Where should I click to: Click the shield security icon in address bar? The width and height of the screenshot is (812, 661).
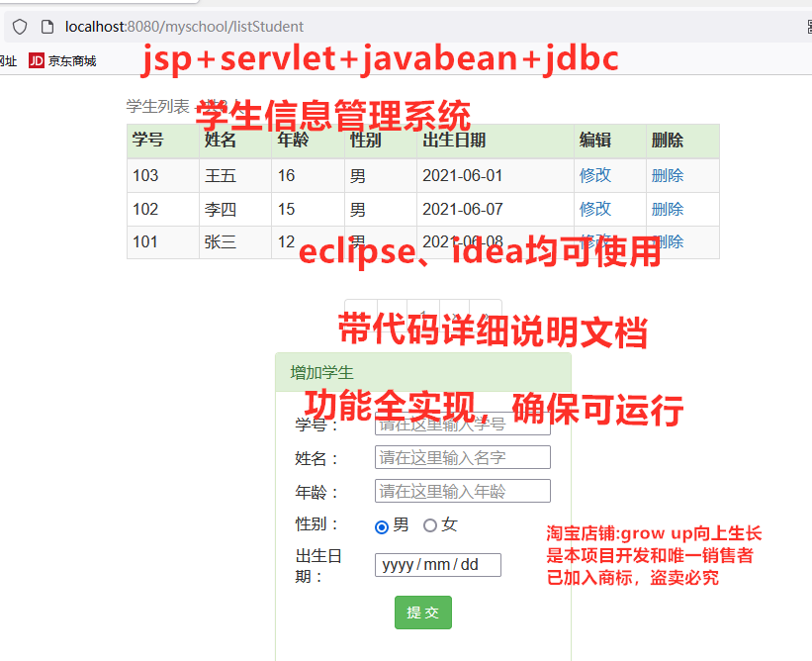tap(20, 27)
